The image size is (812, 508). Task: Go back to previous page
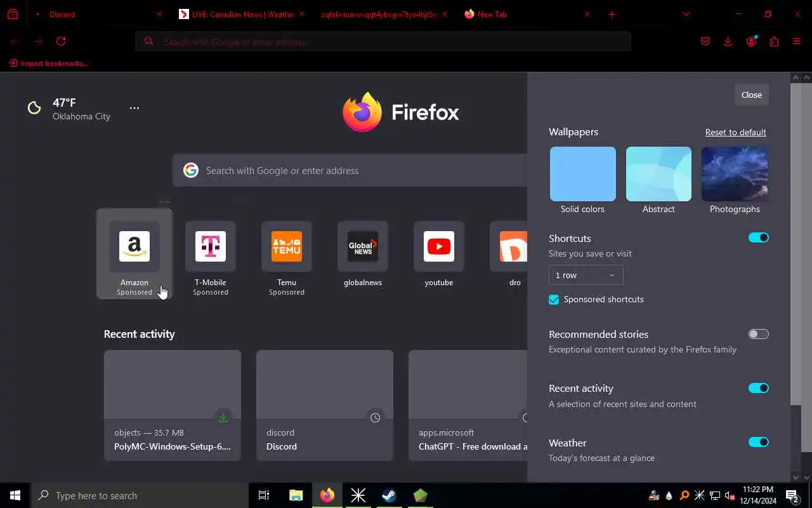tap(15, 41)
